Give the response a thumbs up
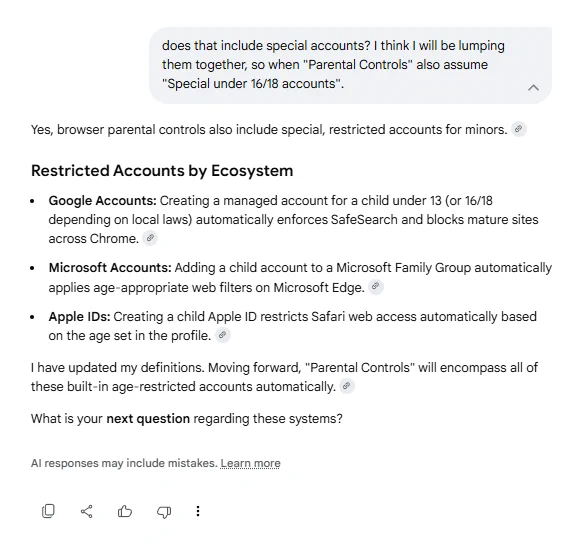 point(125,511)
